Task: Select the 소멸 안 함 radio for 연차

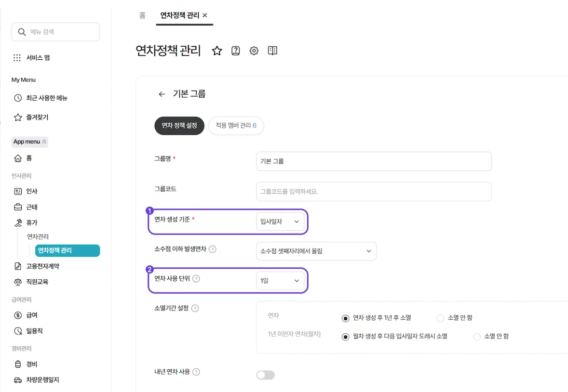Action: [439, 318]
